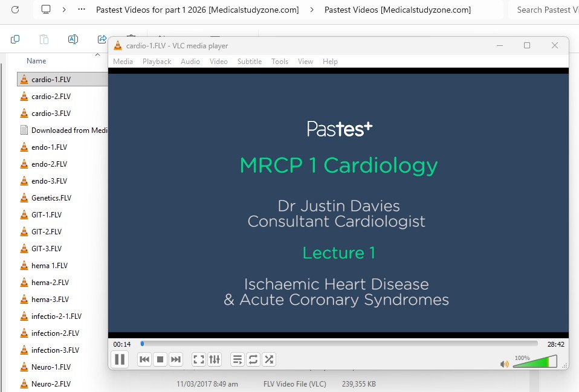Image resolution: width=579 pixels, height=392 pixels.
Task: Open breadcrumb 'Pastest Videos [Medicalstudyzone.com]'
Action: click(x=397, y=10)
